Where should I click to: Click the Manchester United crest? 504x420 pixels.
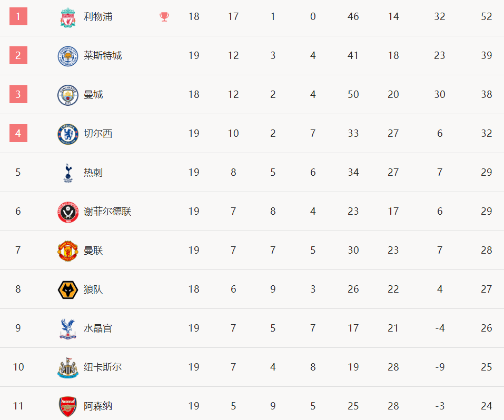pos(68,251)
